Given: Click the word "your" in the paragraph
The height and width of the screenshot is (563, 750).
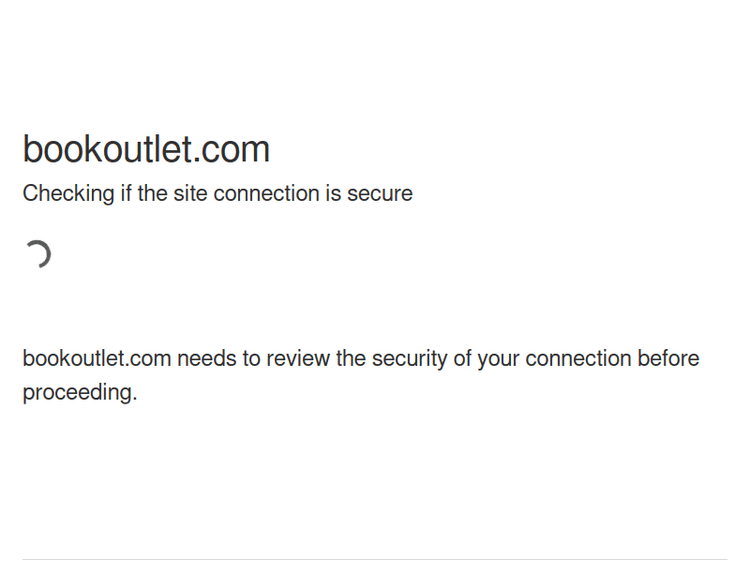Looking at the screenshot, I should 498,359.
